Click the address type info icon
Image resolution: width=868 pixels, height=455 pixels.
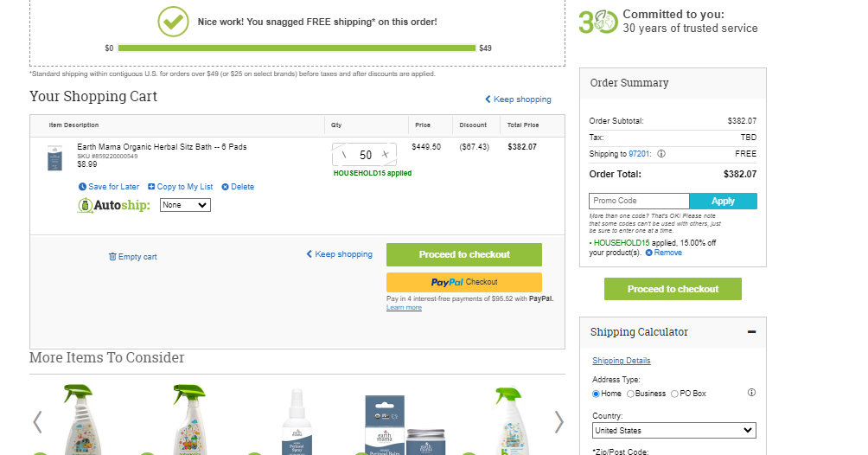[751, 393]
